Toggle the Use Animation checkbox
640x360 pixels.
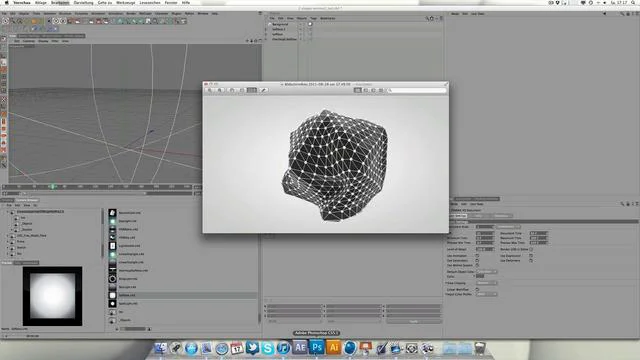pos(477,256)
